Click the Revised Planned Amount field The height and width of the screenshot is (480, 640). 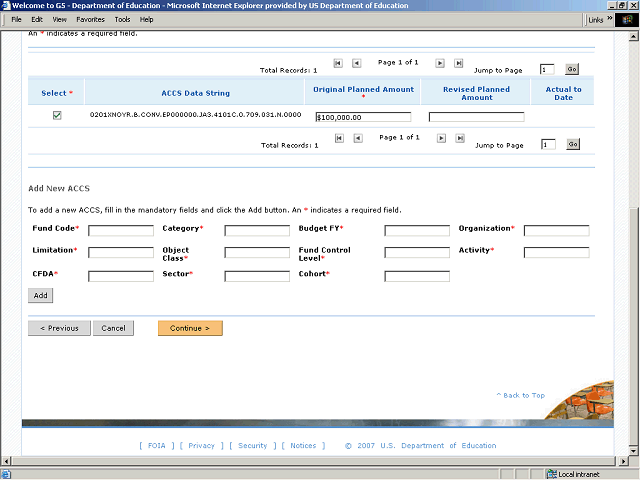click(x=476, y=117)
